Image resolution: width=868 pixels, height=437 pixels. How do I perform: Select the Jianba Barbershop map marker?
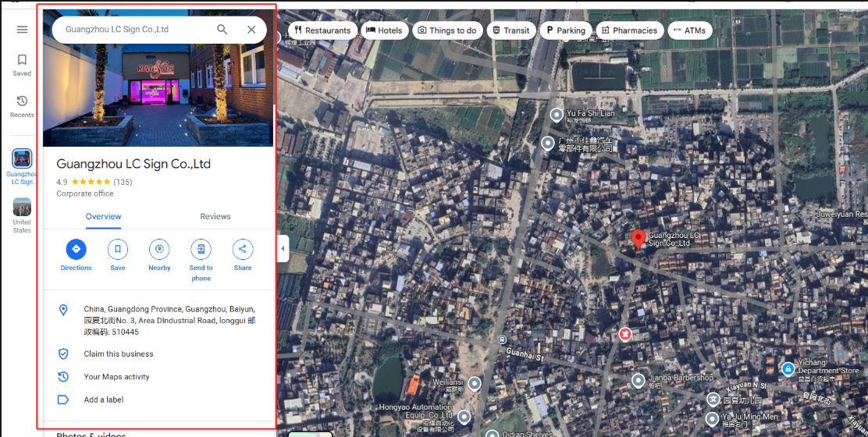pos(639,381)
